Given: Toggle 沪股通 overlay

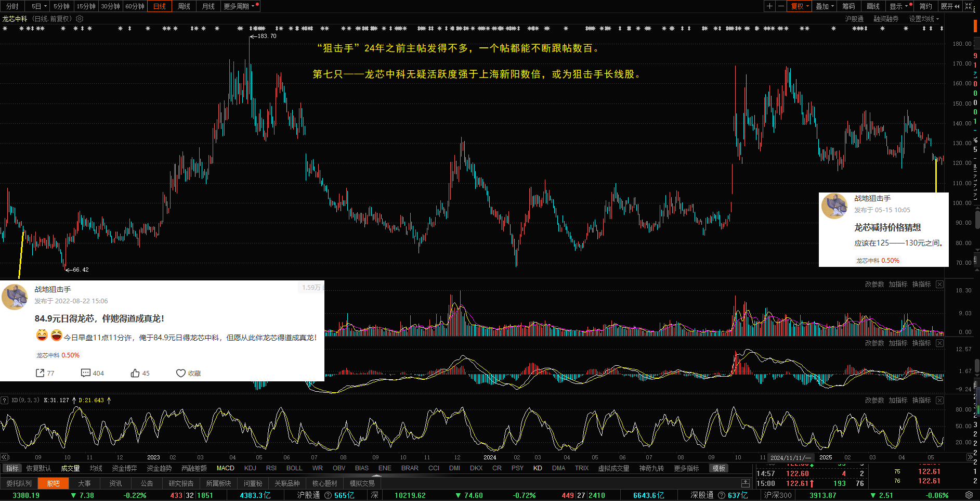Looking at the screenshot, I should coord(854,19).
